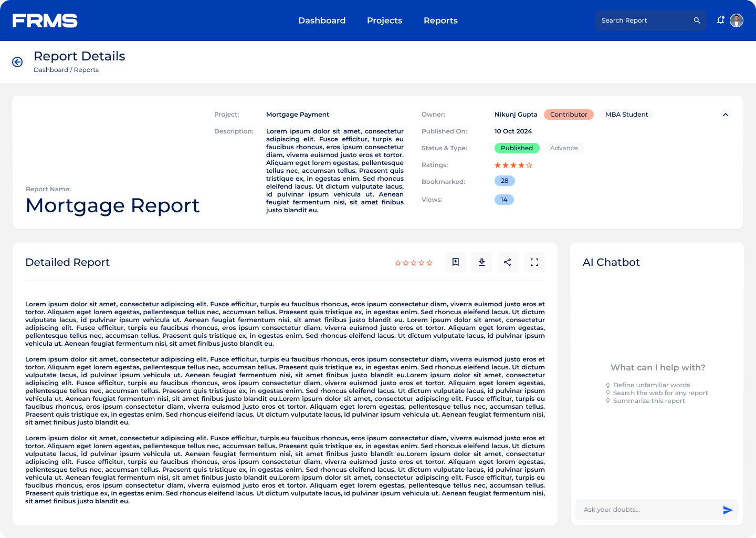Click the Dashboard breadcrumb link
The width and height of the screenshot is (756, 538).
coord(51,70)
